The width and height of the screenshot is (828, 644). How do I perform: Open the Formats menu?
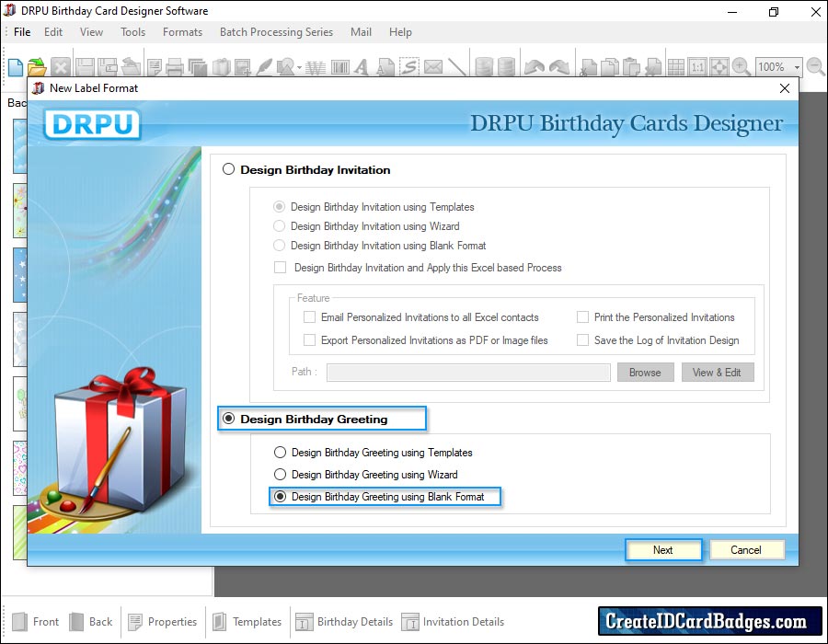pos(182,31)
